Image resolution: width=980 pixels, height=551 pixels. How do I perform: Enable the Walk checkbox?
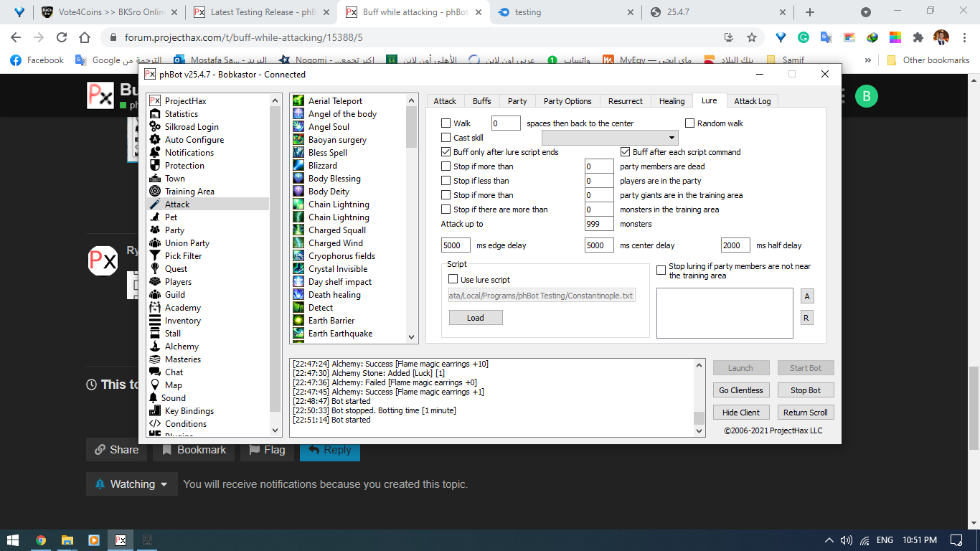(x=446, y=123)
